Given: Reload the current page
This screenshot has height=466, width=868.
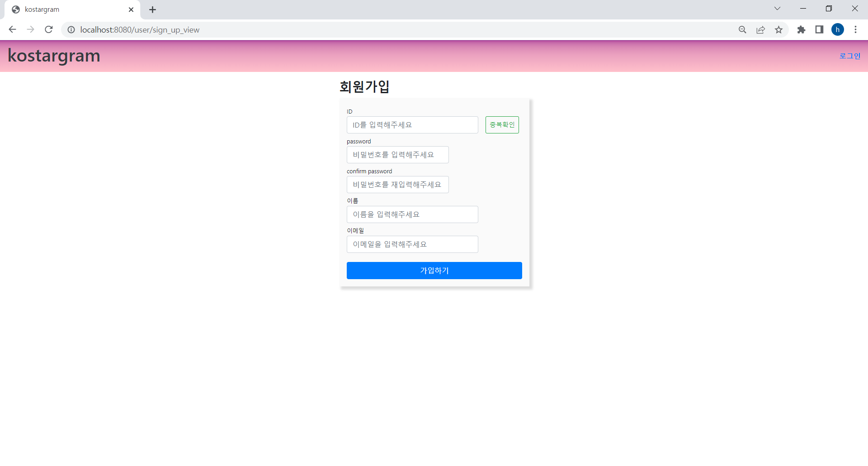Looking at the screenshot, I should tap(48, 29).
